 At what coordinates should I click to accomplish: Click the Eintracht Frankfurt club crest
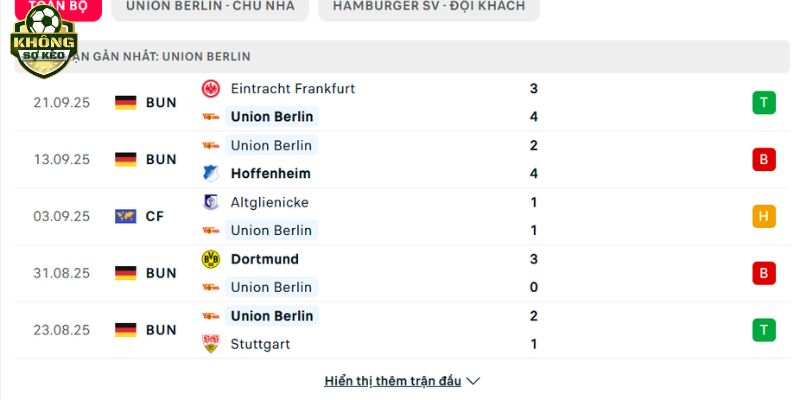(x=210, y=89)
